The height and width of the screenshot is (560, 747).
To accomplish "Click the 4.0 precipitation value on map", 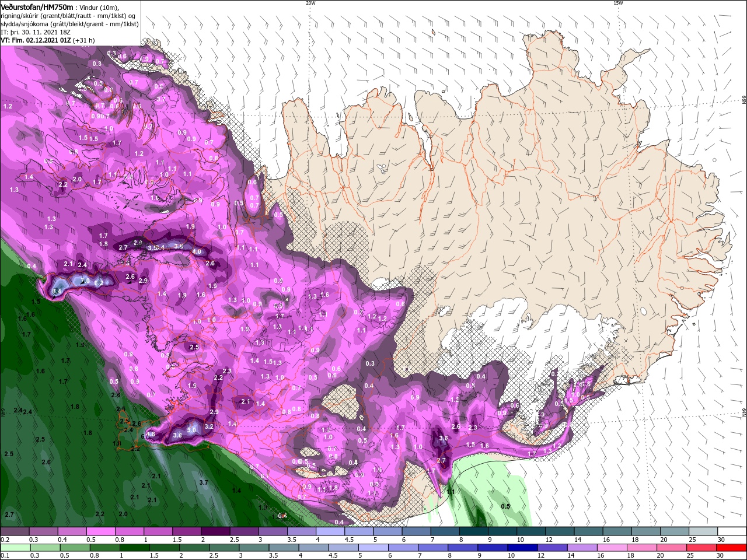I will [197, 252].
